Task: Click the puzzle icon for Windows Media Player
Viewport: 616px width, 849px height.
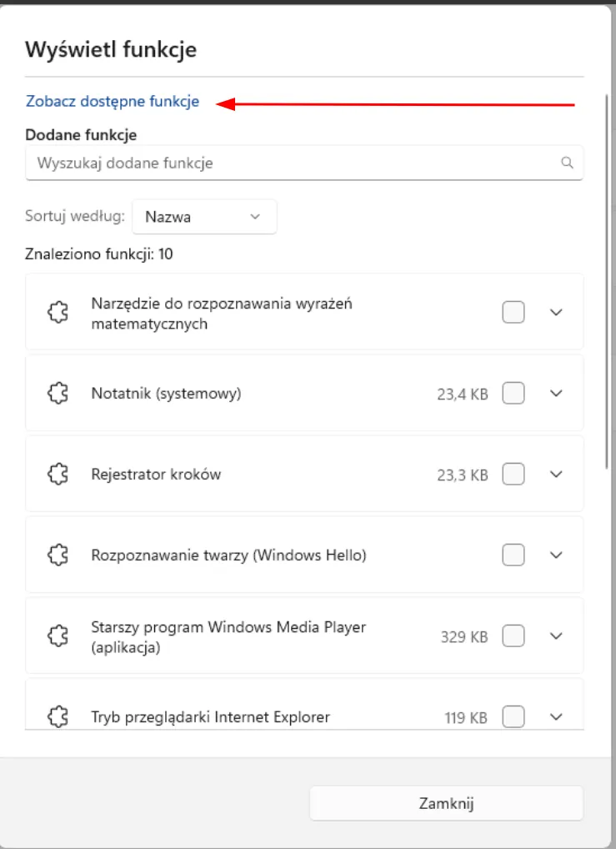Action: pyautogui.click(x=58, y=636)
